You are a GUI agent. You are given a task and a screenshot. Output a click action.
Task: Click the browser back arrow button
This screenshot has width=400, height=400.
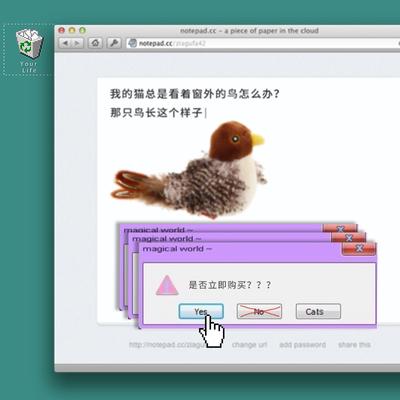coord(65,43)
